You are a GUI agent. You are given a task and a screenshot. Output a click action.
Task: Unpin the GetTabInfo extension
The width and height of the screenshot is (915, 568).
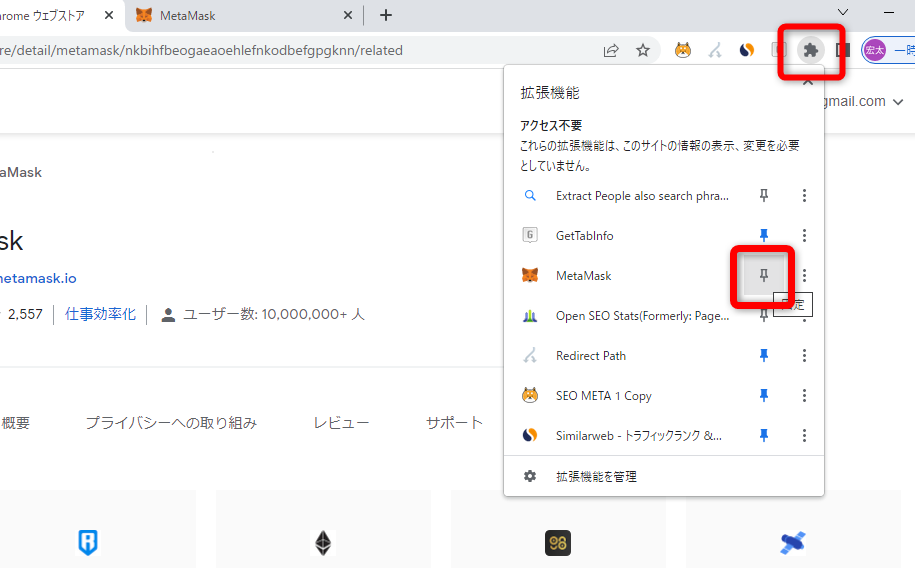[x=763, y=235]
